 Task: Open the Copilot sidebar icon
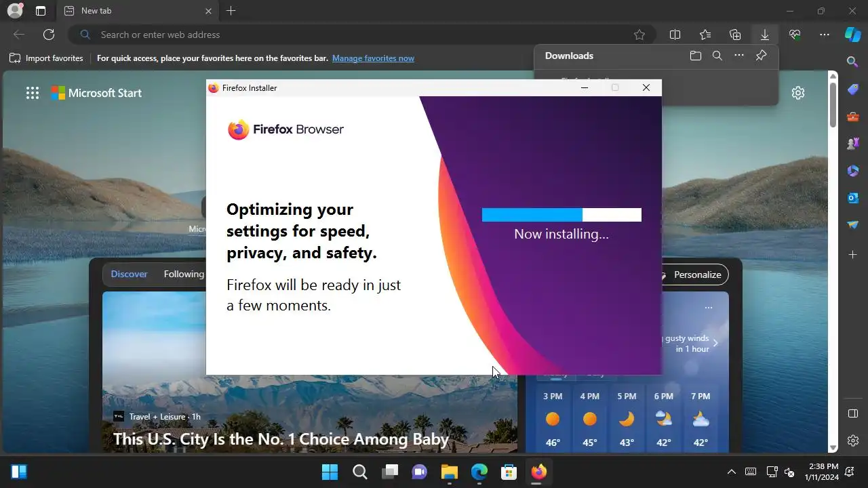[x=853, y=35]
